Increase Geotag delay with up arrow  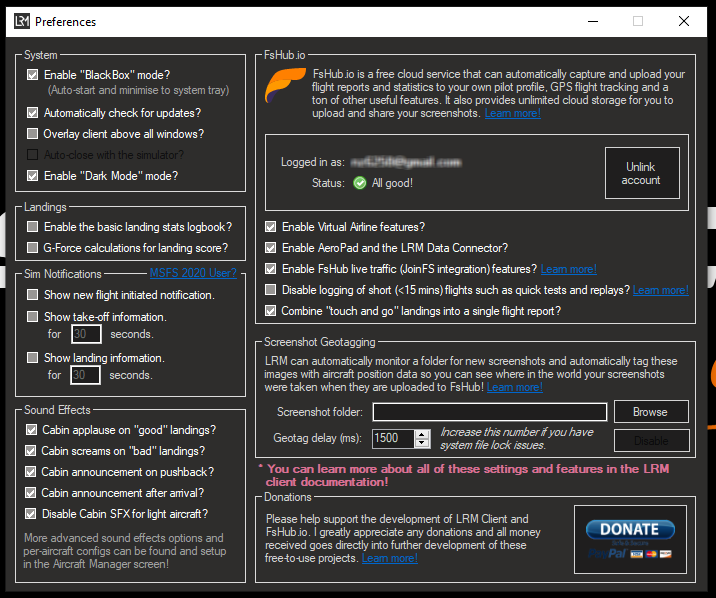[x=422, y=434]
